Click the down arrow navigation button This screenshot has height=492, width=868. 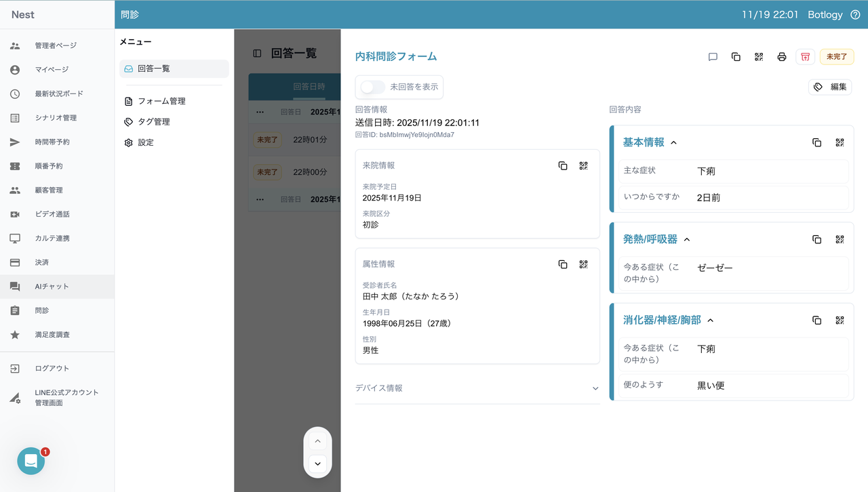[x=317, y=464]
